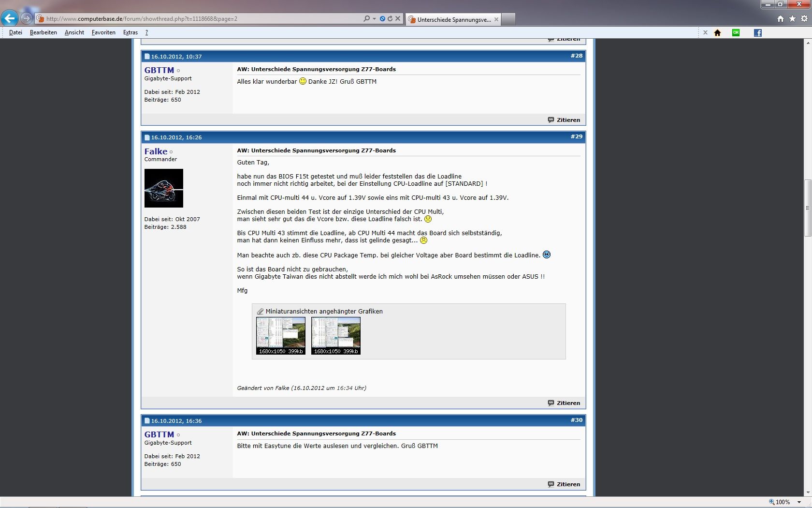Click the text 'Beiträge: 2.588'
The width and height of the screenshot is (812, 508).
(165, 227)
